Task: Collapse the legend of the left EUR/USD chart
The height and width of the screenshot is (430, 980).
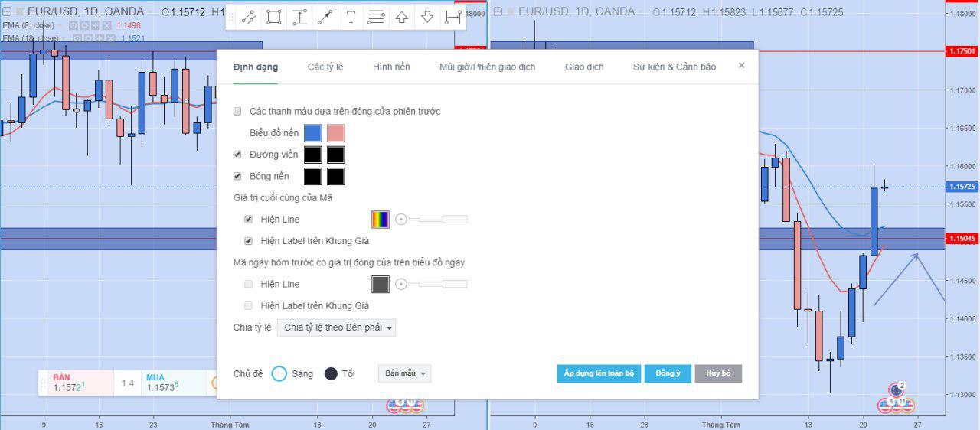Action: [7, 11]
